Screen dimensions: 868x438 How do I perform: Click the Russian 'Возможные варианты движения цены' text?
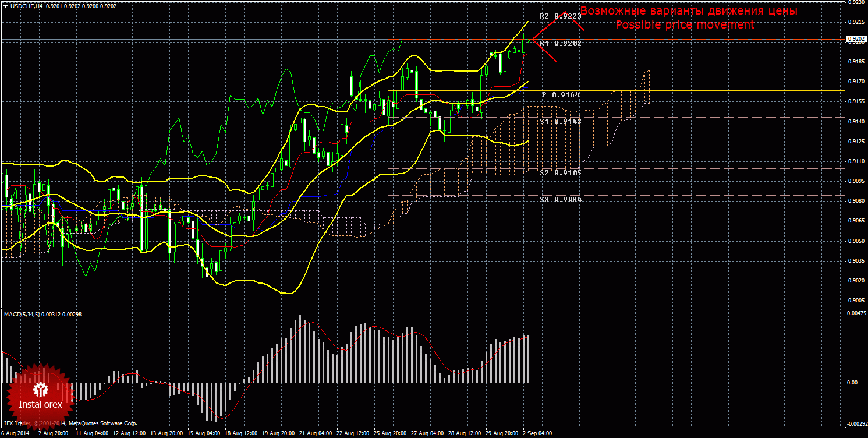pyautogui.click(x=689, y=11)
